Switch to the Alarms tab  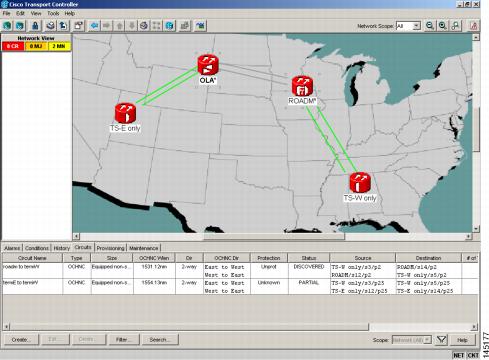tap(12, 248)
